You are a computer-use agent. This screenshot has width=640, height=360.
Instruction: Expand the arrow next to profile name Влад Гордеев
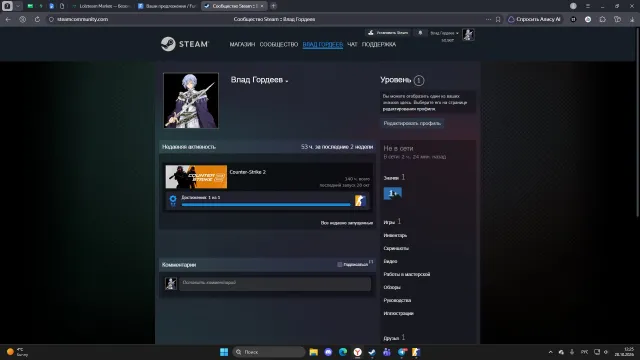coord(287,81)
